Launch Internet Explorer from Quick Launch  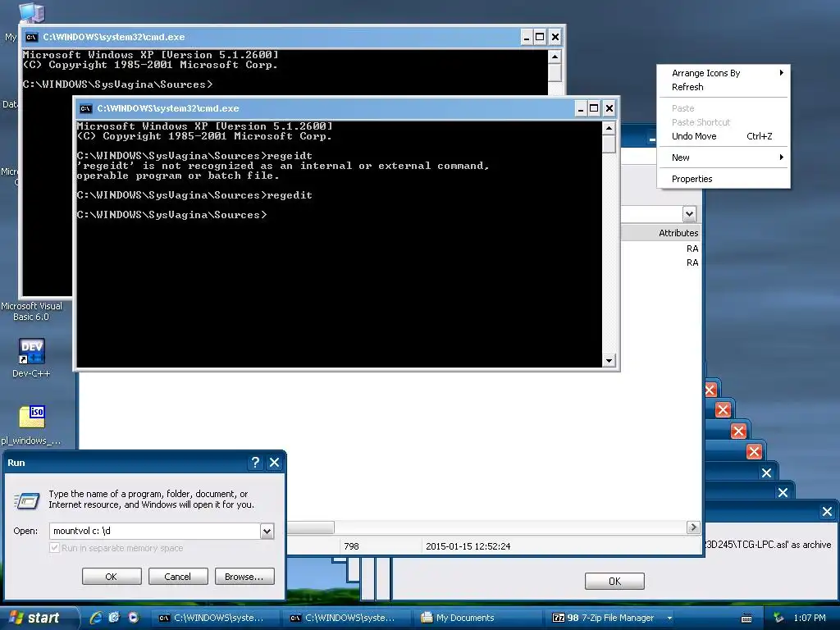(x=96, y=618)
